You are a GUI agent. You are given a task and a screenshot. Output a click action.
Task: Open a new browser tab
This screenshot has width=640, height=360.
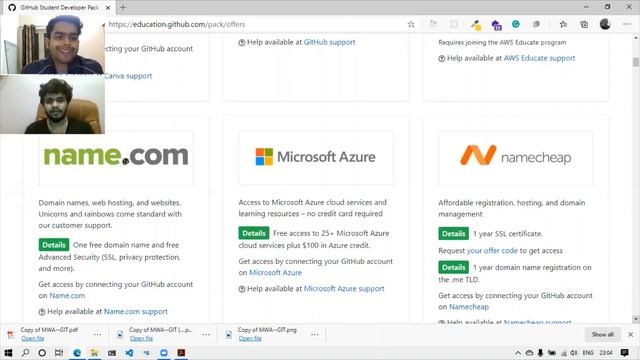coord(123,7)
